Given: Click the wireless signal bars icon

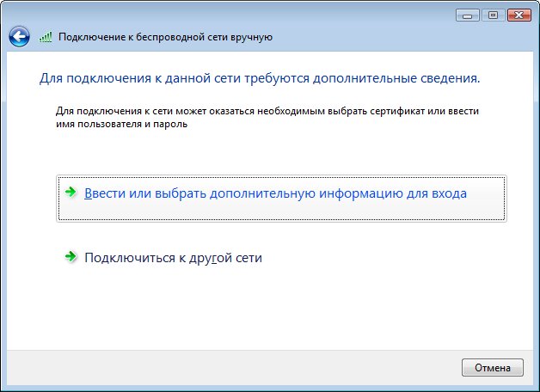Looking at the screenshot, I should [x=46, y=37].
